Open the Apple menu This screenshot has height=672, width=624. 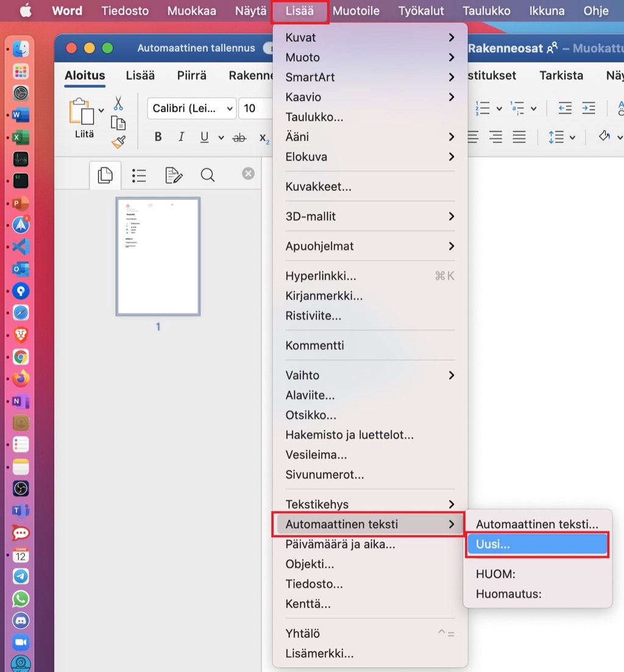[26, 11]
